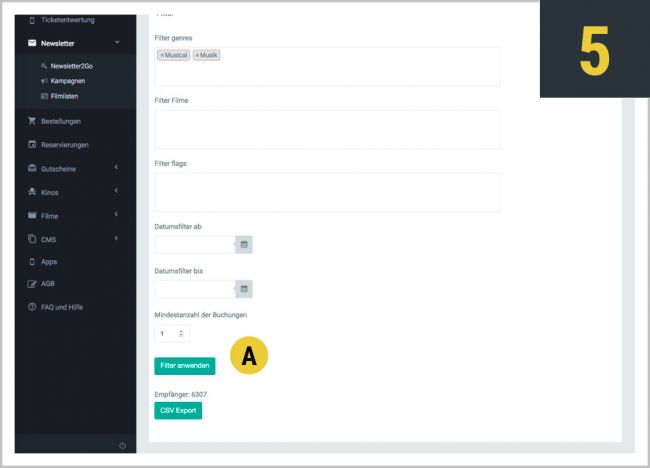Collapse the Newsletter menu chevron

coord(117,43)
